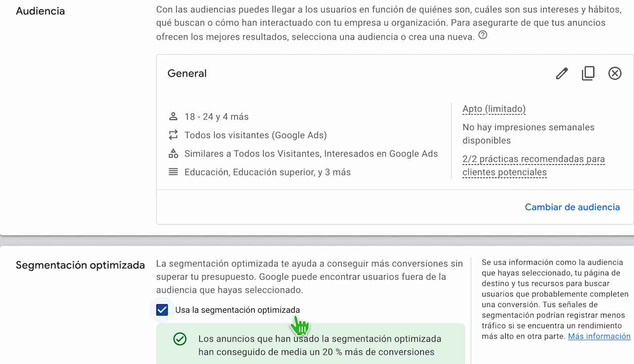Screen dimensions: 634x364
Task: Open the Más información link
Action: (599, 336)
